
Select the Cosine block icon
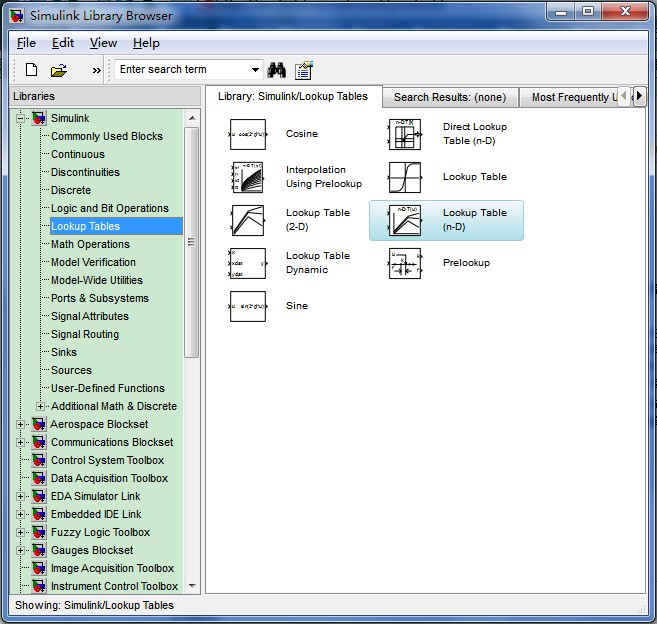pos(248,135)
